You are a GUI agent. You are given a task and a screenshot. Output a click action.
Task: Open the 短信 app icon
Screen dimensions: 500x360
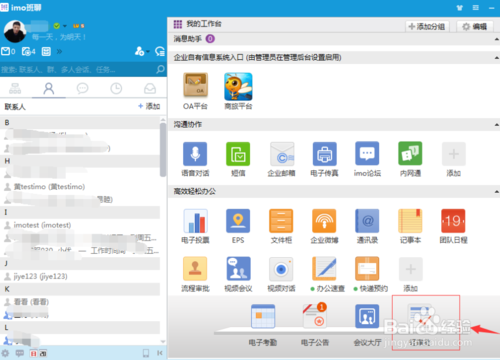tap(238, 154)
